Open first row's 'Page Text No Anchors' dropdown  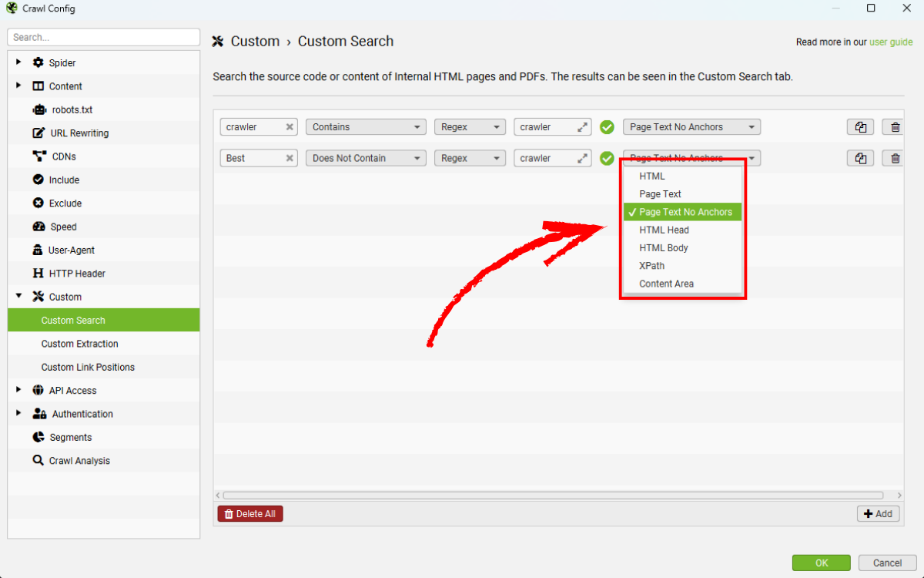691,127
